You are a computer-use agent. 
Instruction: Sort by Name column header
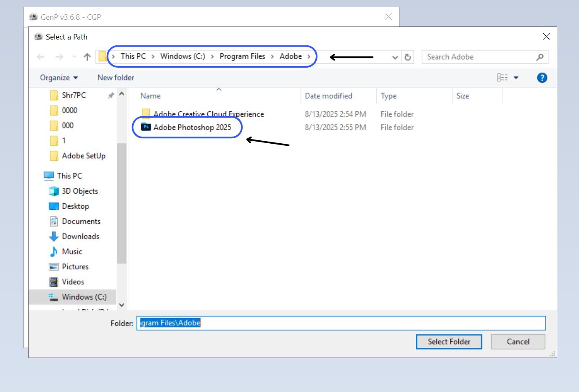click(x=151, y=96)
